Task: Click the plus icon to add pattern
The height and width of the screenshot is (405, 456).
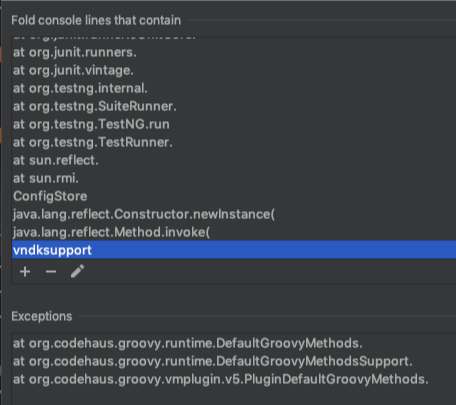Action: (x=25, y=272)
